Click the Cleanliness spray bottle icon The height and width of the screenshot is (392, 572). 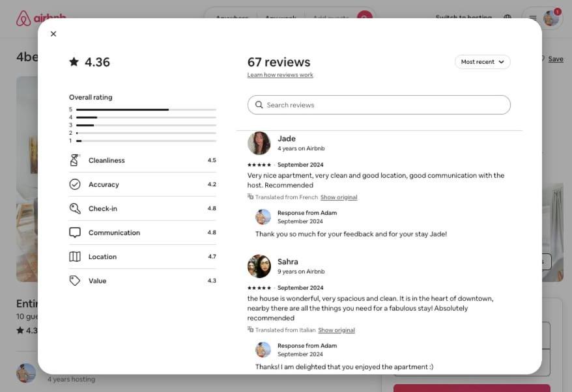(x=74, y=160)
